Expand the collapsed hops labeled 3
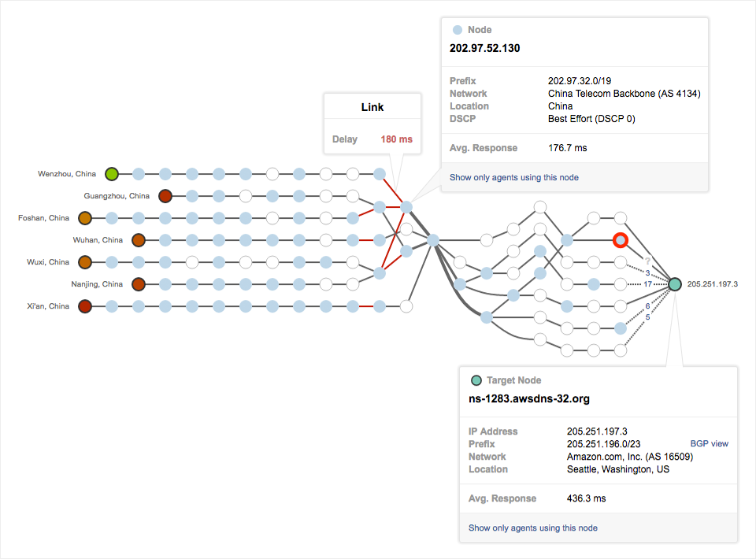This screenshot has width=756, height=559. point(647,272)
